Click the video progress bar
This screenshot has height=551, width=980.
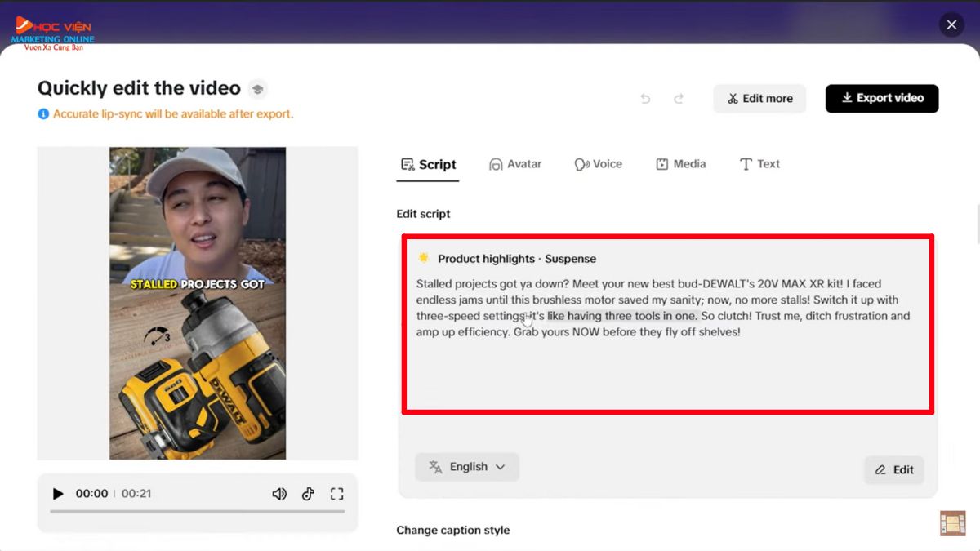197,512
